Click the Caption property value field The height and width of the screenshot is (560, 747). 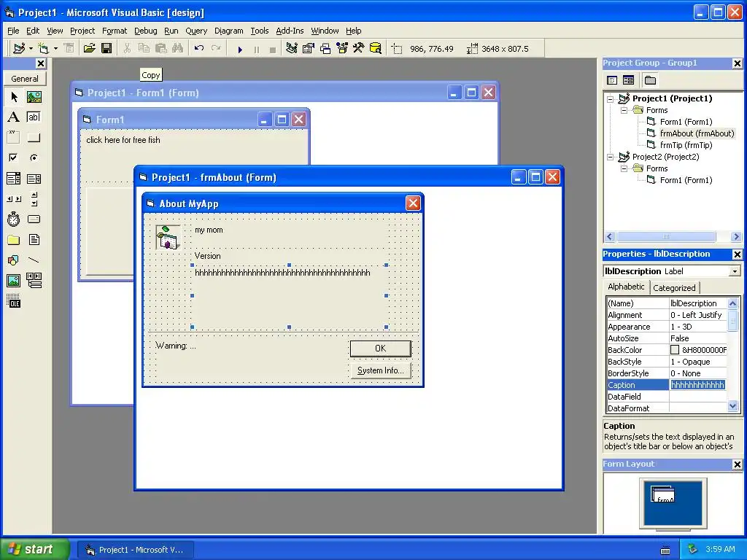click(x=698, y=385)
